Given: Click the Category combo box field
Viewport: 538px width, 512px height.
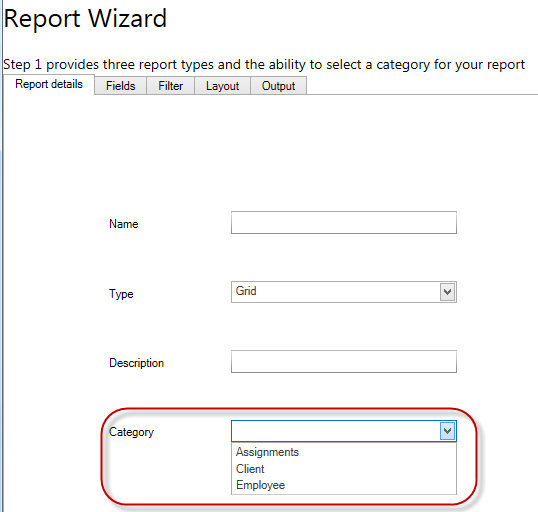Looking at the screenshot, I should point(344,431).
